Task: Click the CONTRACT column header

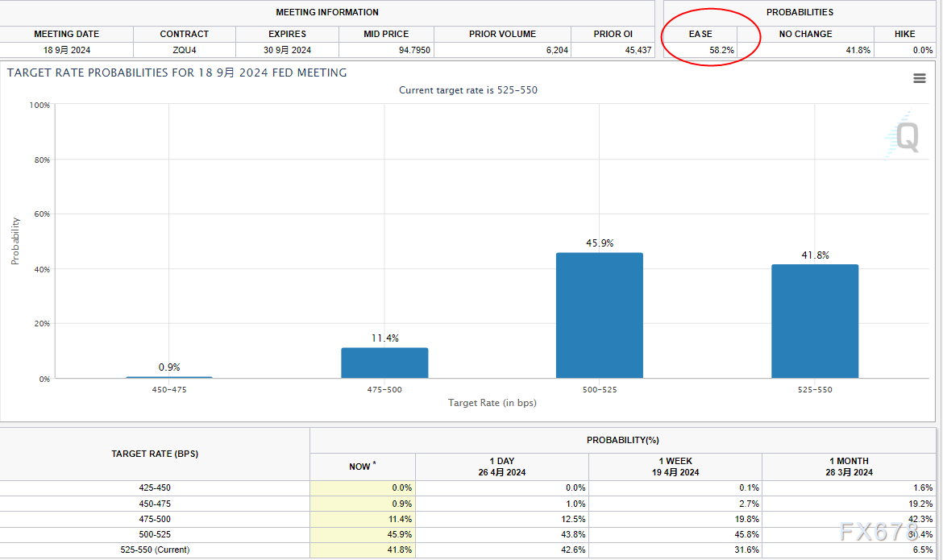Action: pos(184,34)
